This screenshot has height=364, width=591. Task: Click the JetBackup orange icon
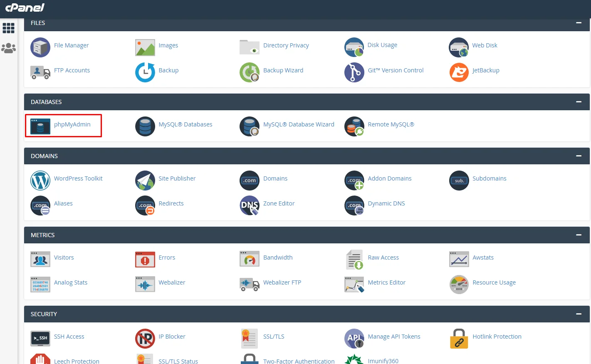click(459, 72)
